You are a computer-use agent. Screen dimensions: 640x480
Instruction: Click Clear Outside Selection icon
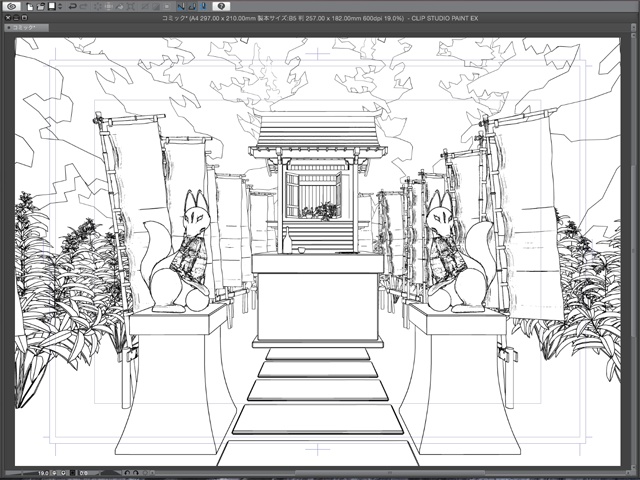pos(109,7)
